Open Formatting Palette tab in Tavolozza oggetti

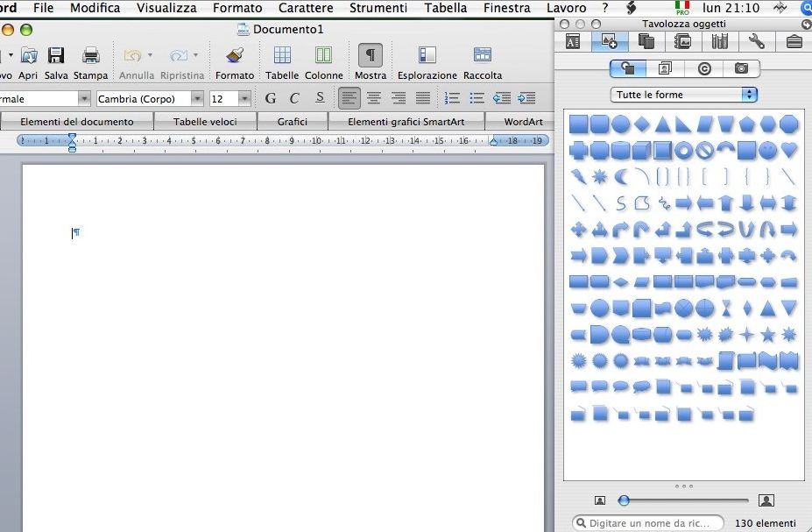pos(573,41)
